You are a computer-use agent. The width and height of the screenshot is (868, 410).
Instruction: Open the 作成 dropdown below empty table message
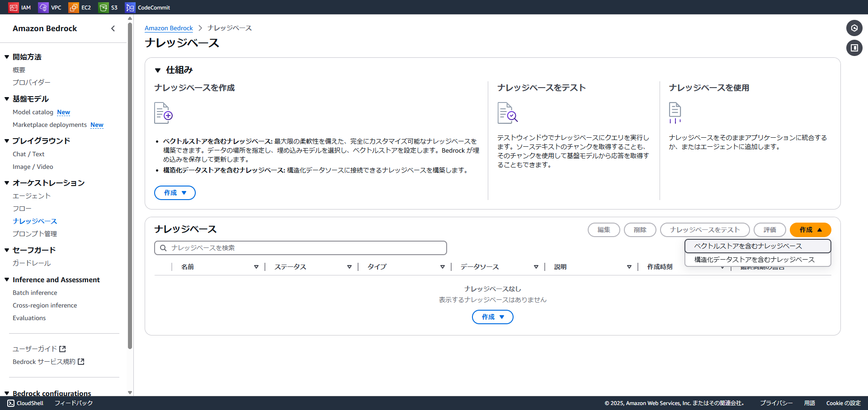[x=493, y=317]
